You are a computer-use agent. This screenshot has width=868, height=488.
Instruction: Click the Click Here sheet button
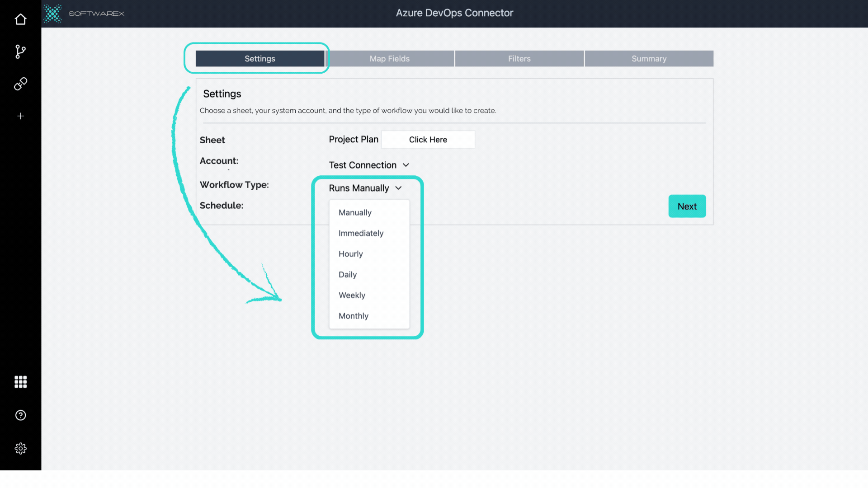428,140
